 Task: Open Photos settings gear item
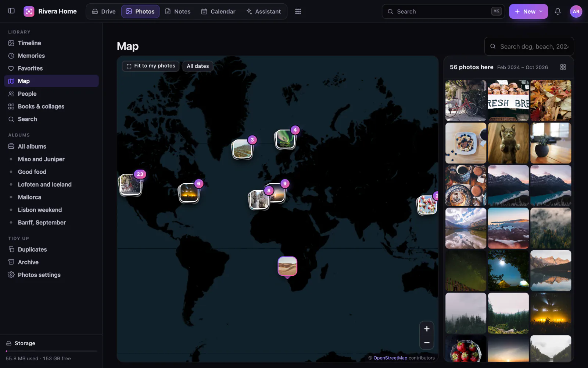(51, 275)
